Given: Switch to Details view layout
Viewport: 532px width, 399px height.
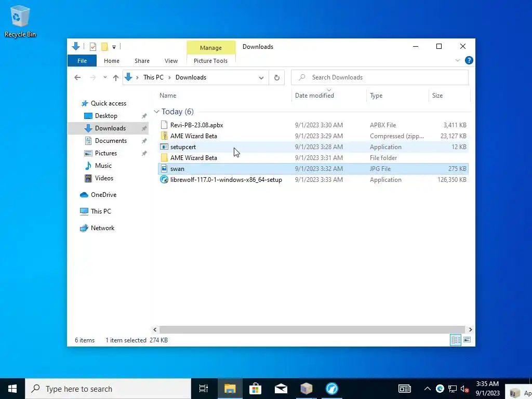Looking at the screenshot, I should [456, 340].
